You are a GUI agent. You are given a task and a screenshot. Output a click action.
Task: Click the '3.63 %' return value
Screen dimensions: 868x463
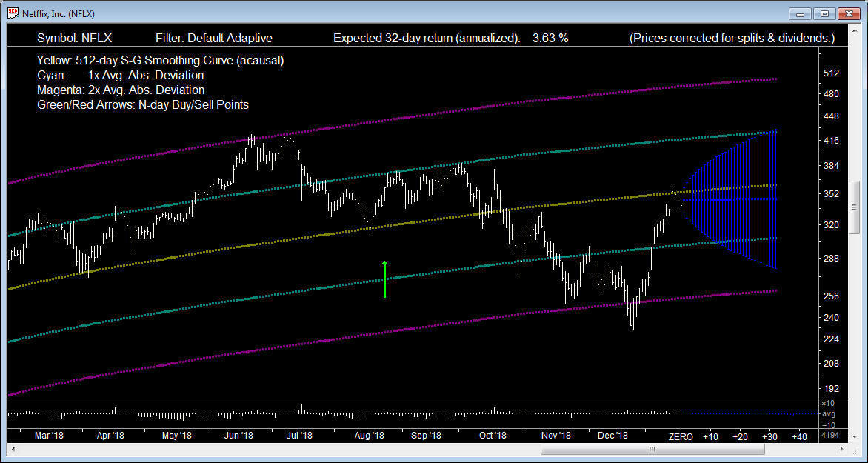click(x=550, y=39)
